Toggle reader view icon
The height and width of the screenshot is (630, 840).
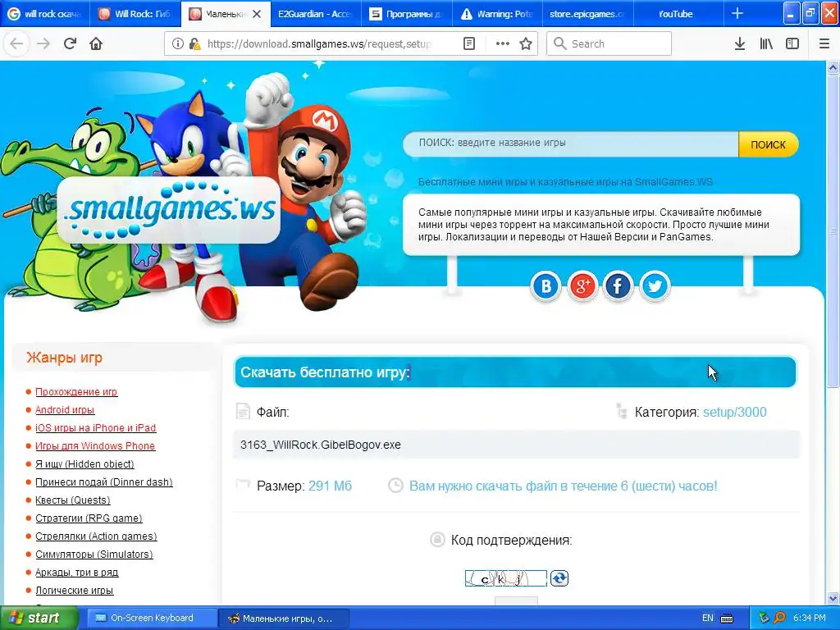click(468, 43)
